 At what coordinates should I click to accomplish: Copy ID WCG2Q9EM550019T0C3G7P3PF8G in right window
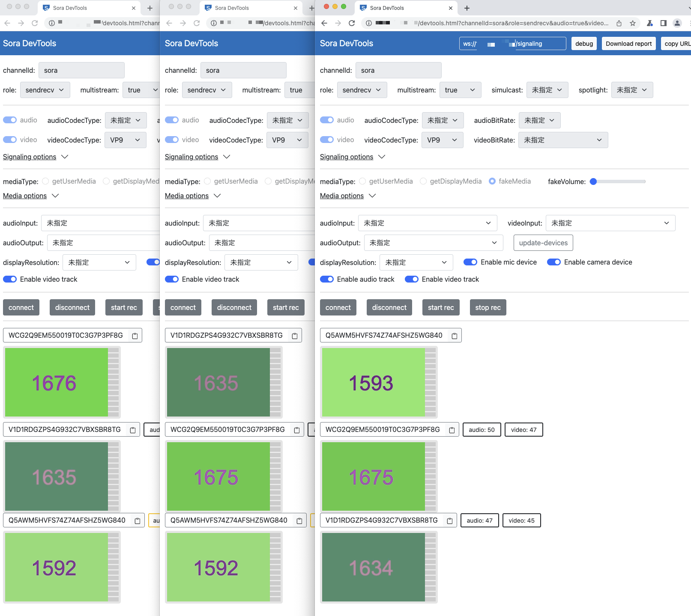pyautogui.click(x=452, y=430)
